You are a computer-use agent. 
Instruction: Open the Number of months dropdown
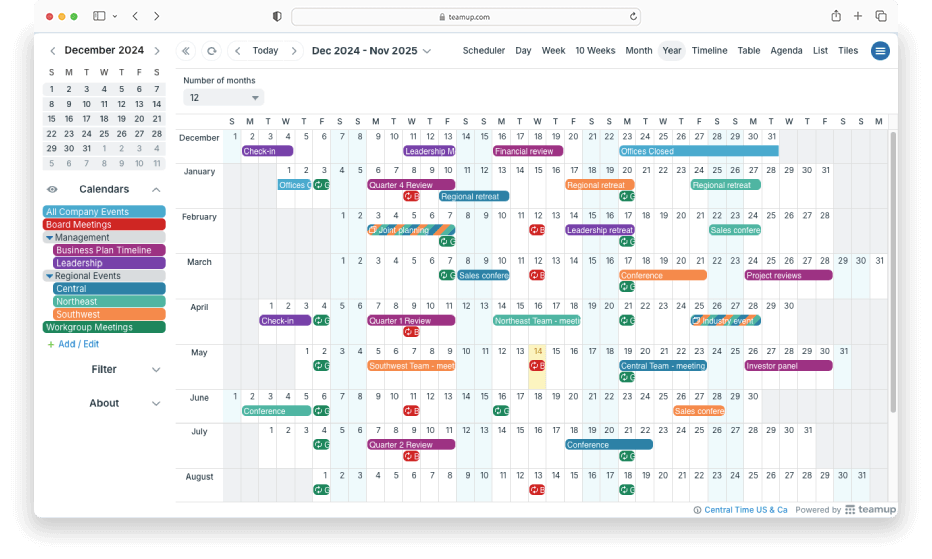[x=223, y=98]
